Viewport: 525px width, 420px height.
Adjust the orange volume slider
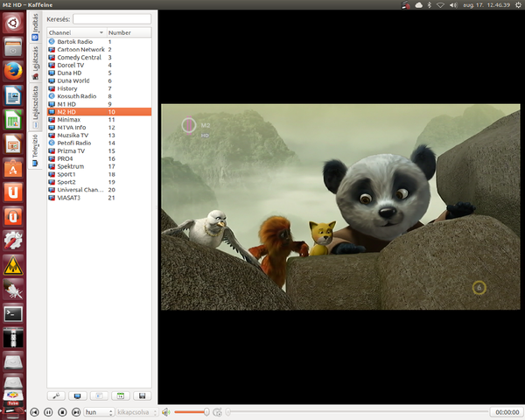(192, 412)
